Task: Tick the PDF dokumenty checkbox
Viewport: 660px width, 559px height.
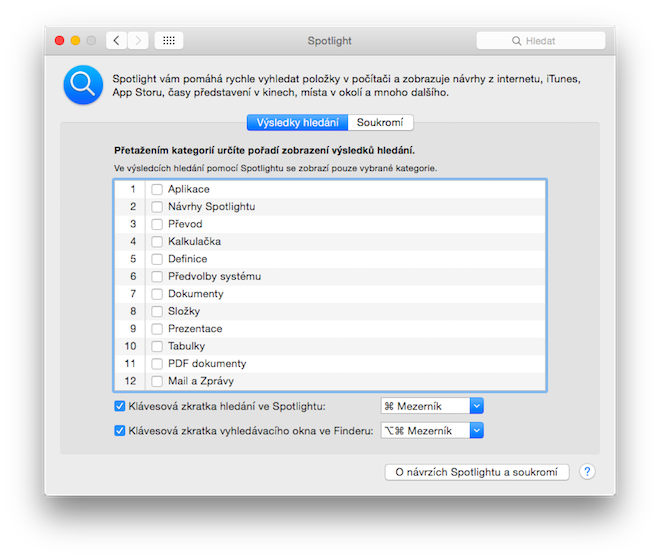Action: pos(157,364)
